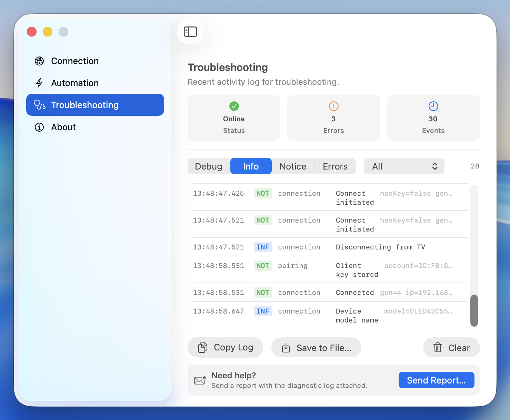Click the Automation lightning bolt icon
This screenshot has width=510, height=420.
pyautogui.click(x=39, y=83)
